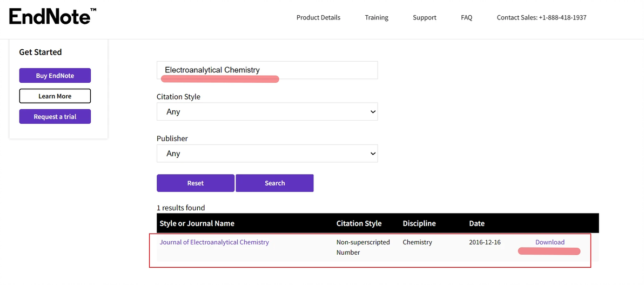The image size is (644, 285).
Task: Reset the style search form
Action: 196,183
